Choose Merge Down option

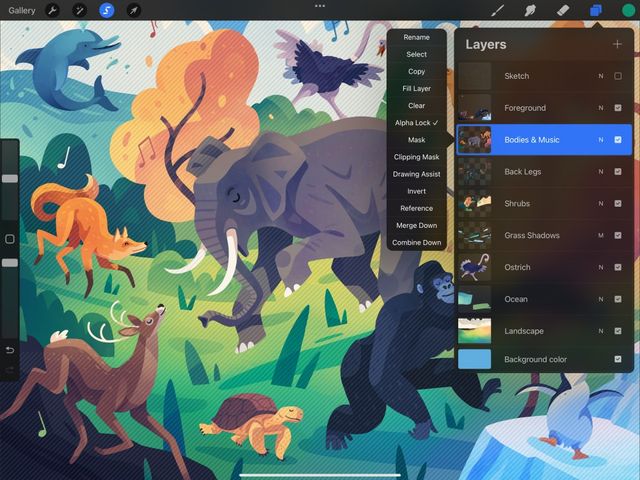click(x=416, y=226)
